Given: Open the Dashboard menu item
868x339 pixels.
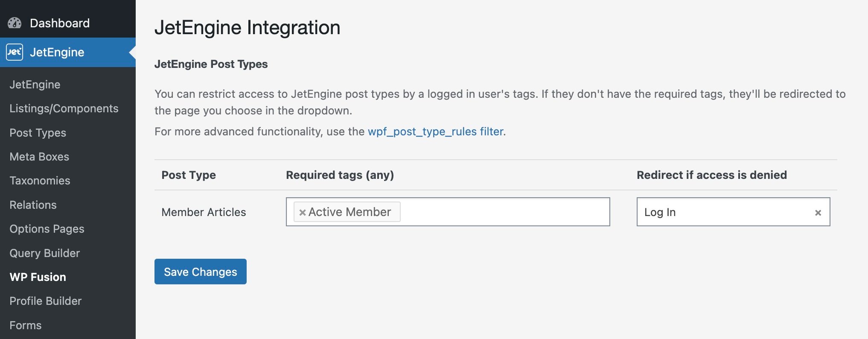Looking at the screenshot, I should pyautogui.click(x=68, y=23).
